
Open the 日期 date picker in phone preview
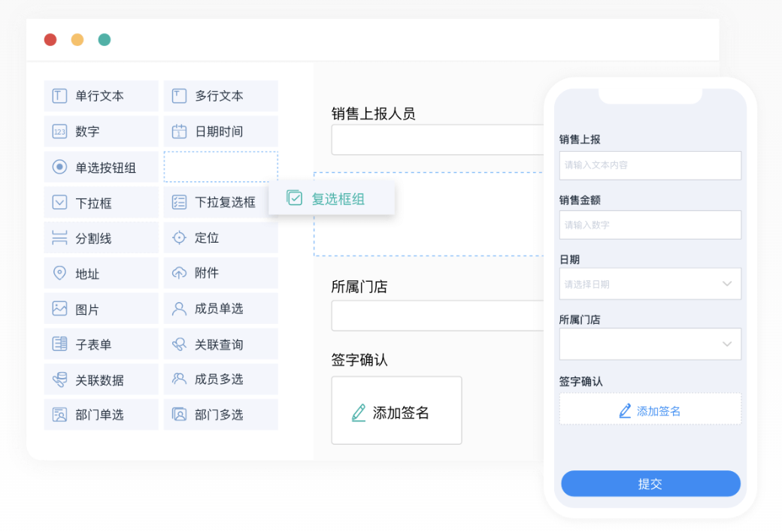point(650,283)
